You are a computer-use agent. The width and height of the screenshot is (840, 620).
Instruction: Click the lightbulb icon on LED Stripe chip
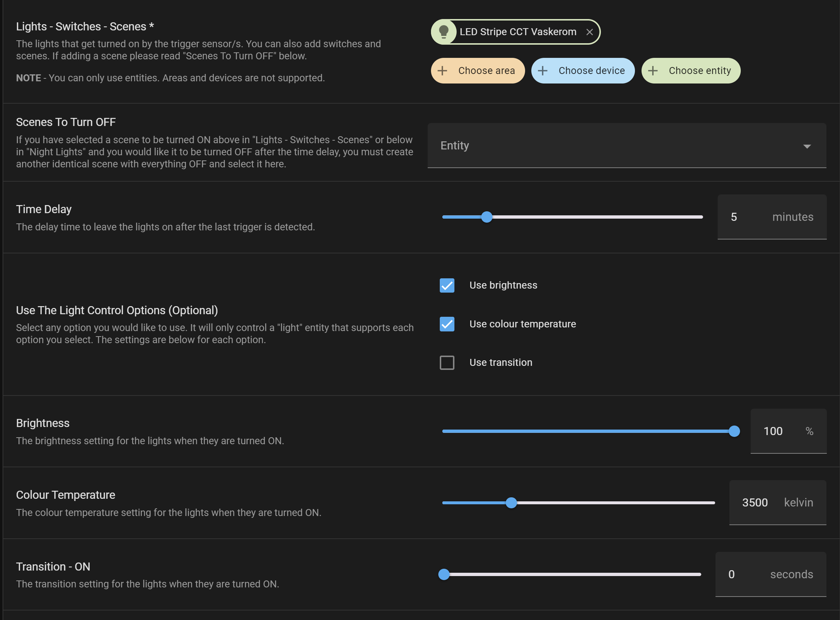pyautogui.click(x=444, y=32)
